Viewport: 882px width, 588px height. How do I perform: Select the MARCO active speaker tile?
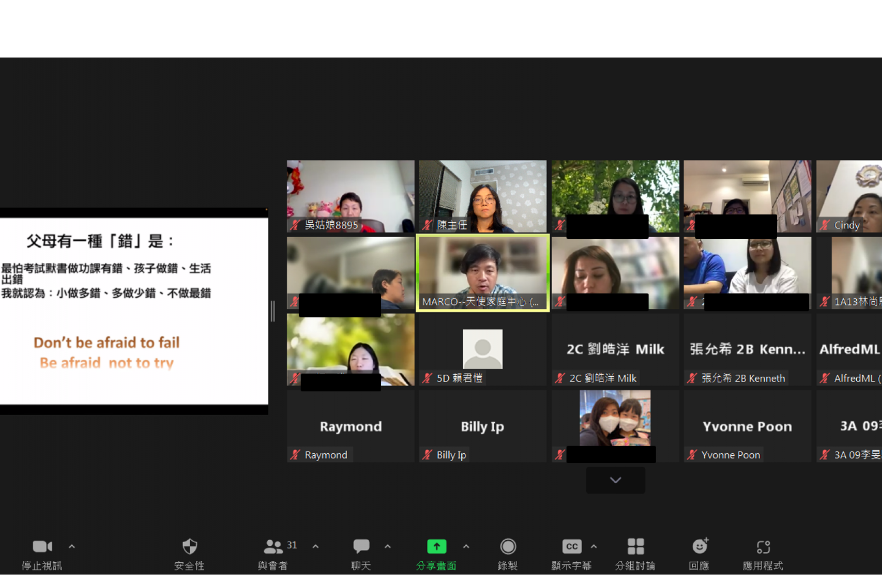point(483,273)
